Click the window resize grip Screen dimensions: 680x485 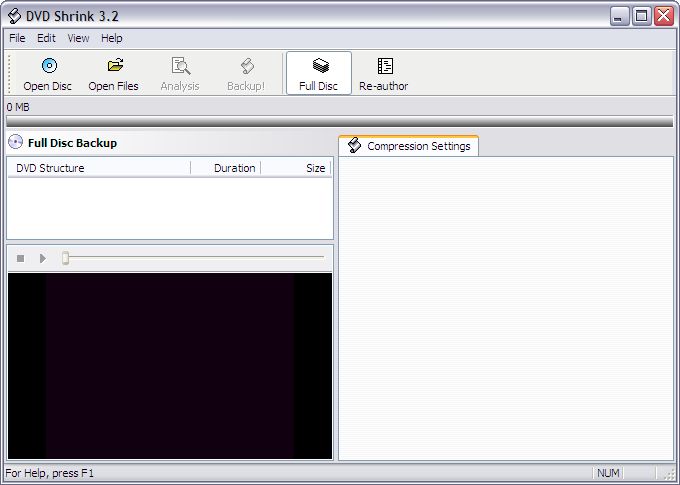tap(668, 474)
